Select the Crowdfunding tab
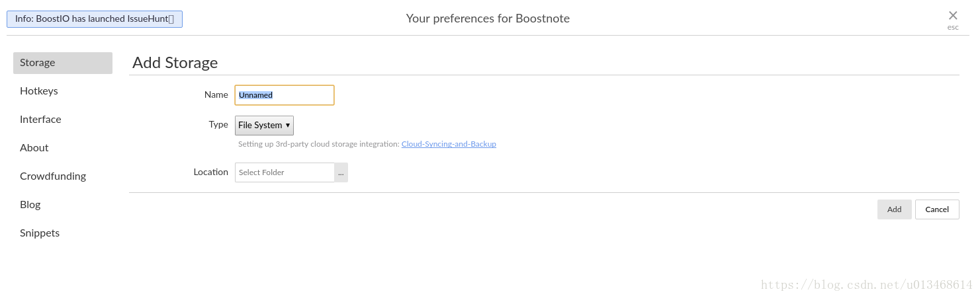 click(53, 176)
